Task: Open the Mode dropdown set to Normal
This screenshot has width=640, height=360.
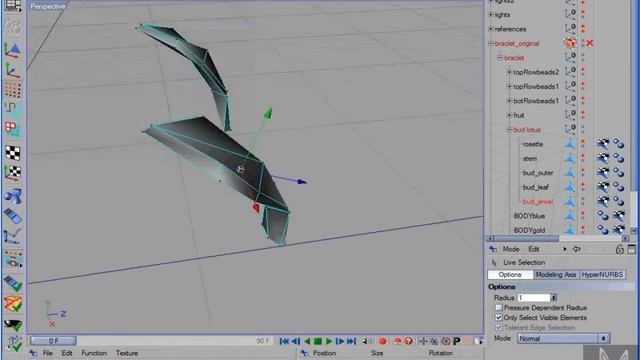Action: tap(564, 338)
